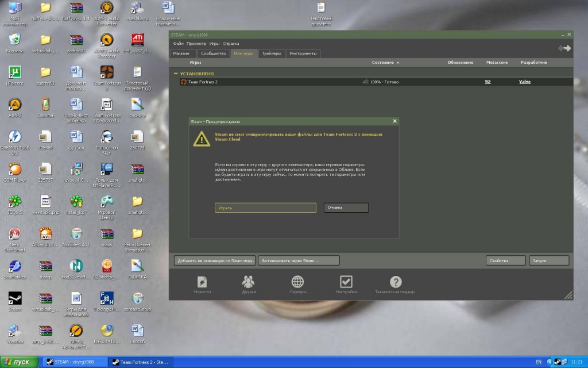Select the Team Fortress 2 game row
The image size is (588, 368).
pos(376,82)
